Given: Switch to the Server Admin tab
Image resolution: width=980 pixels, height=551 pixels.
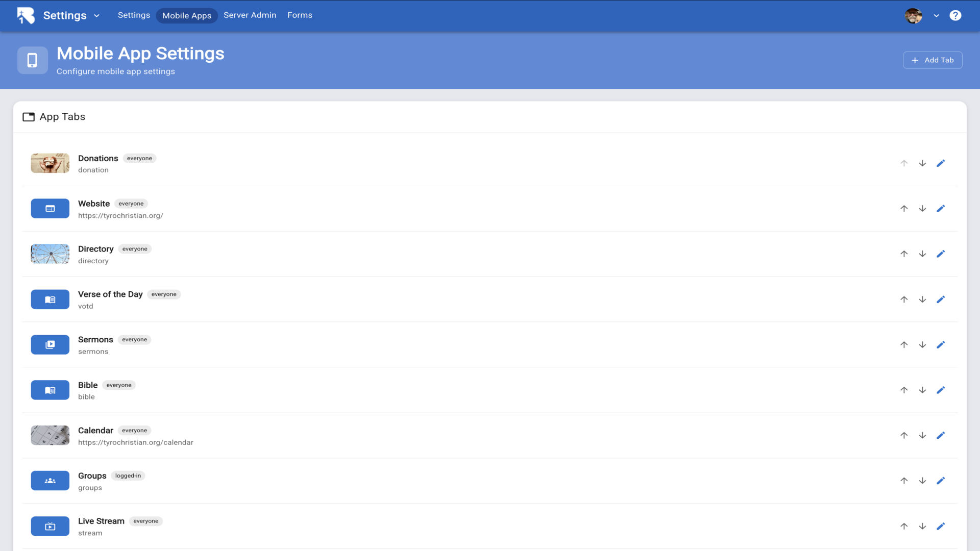Looking at the screenshot, I should pos(250,15).
